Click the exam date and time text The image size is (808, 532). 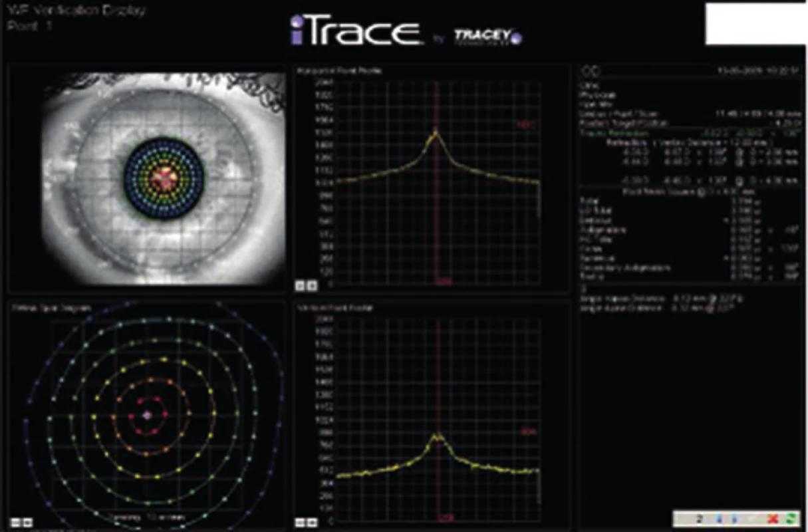(x=757, y=70)
